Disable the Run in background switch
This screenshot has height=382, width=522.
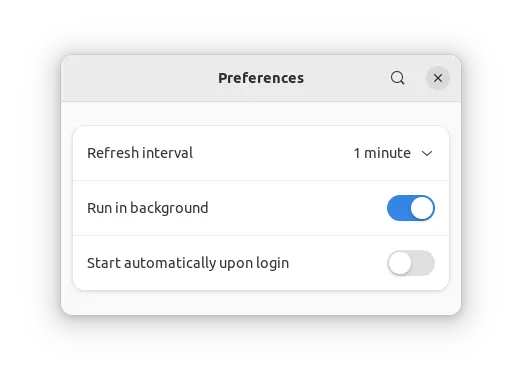click(411, 208)
